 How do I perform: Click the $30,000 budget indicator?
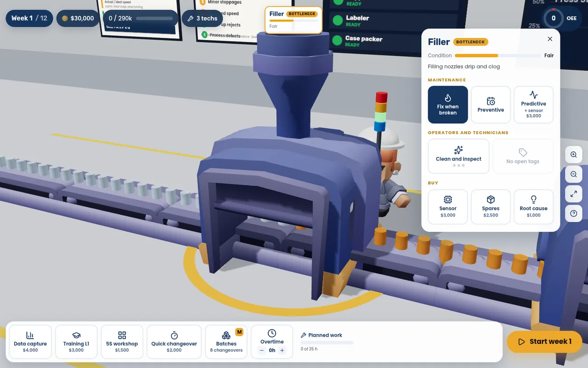click(78, 18)
